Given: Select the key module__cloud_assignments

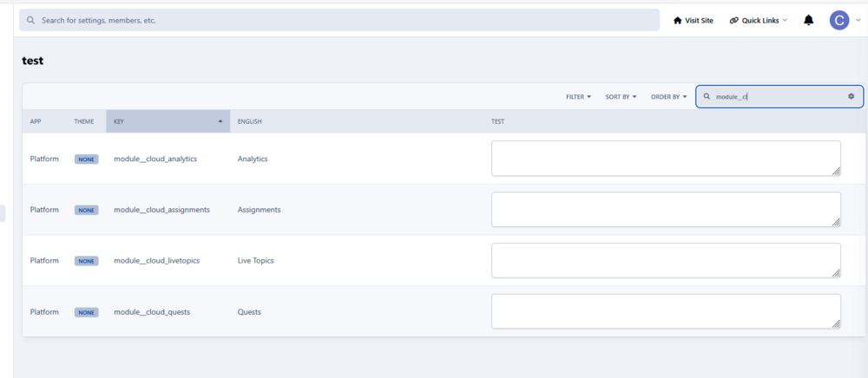Looking at the screenshot, I should click(x=161, y=210).
